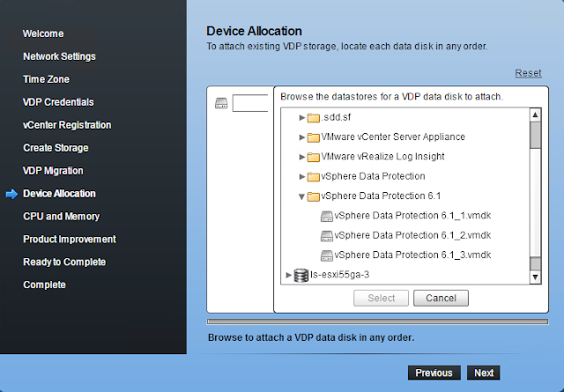Screen dimensions: 564x392
Task: Click the progress bar below the browser panel
Action: point(378,322)
